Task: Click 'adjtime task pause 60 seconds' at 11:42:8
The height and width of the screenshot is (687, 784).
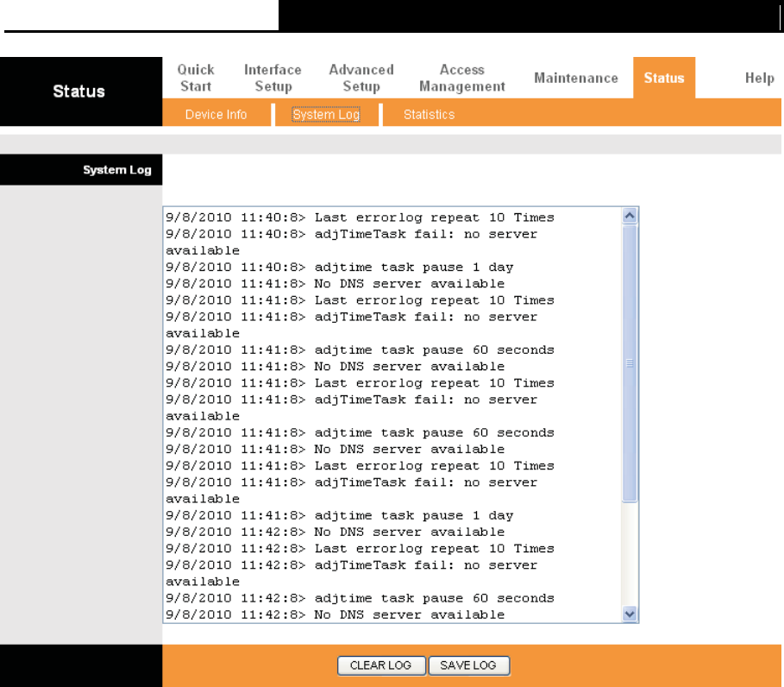Action: click(x=434, y=598)
